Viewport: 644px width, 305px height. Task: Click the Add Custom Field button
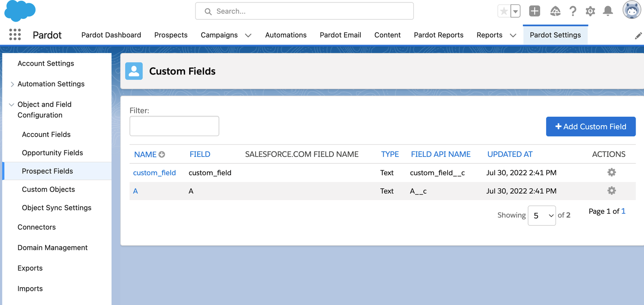tap(590, 127)
